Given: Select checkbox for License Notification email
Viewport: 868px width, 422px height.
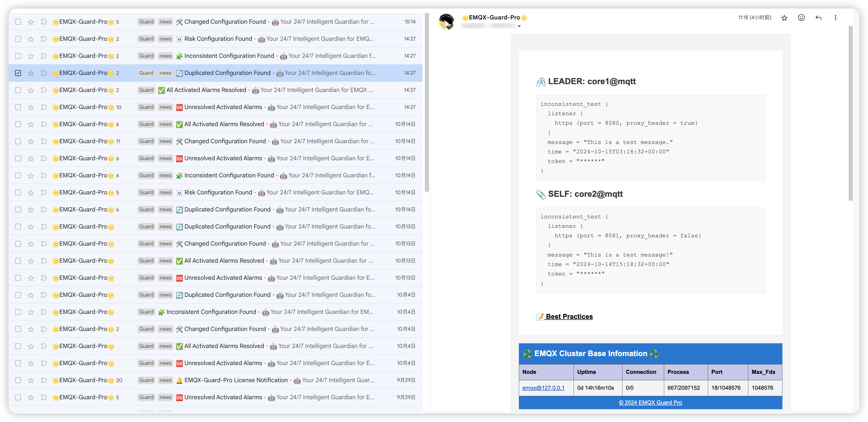Looking at the screenshot, I should point(18,380).
